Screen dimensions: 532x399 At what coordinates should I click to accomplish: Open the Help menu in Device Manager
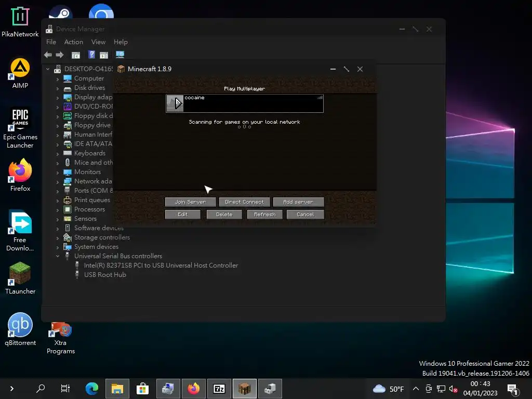coord(121,42)
